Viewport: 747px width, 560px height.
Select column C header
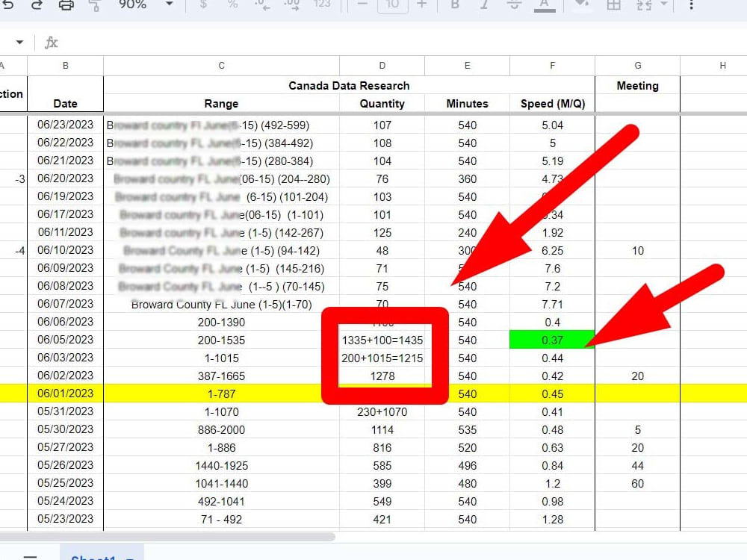point(222,66)
